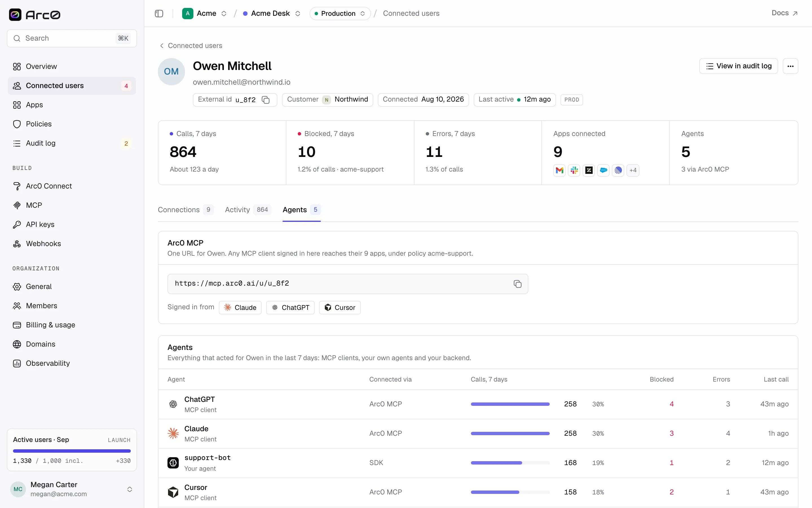Click the OM avatar for Owen Mitchell
The image size is (812, 508).
tap(171, 72)
